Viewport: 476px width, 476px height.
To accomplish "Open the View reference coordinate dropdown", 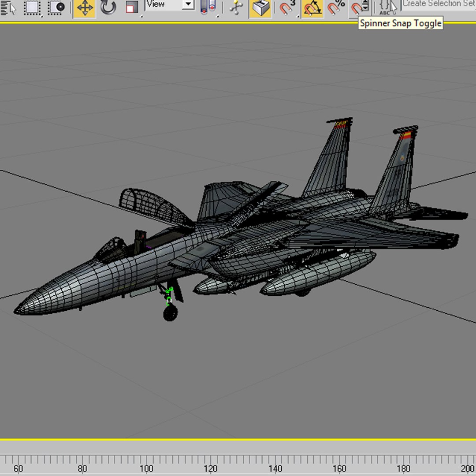I will [170, 4].
